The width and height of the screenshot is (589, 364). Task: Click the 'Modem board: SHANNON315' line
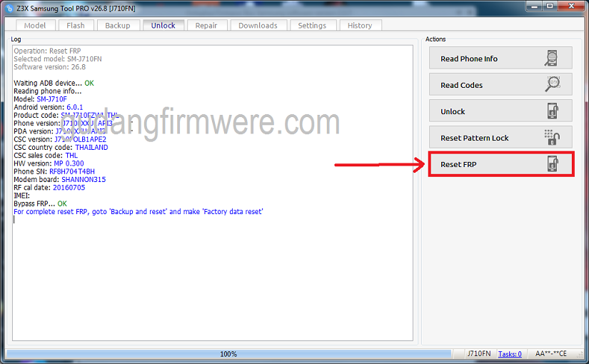point(60,180)
